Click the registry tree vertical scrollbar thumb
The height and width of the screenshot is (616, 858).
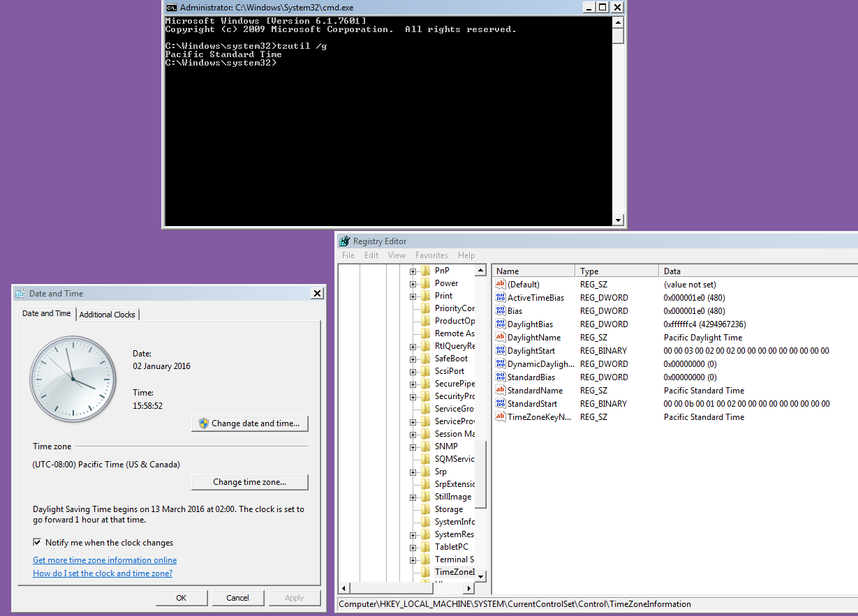click(x=481, y=474)
